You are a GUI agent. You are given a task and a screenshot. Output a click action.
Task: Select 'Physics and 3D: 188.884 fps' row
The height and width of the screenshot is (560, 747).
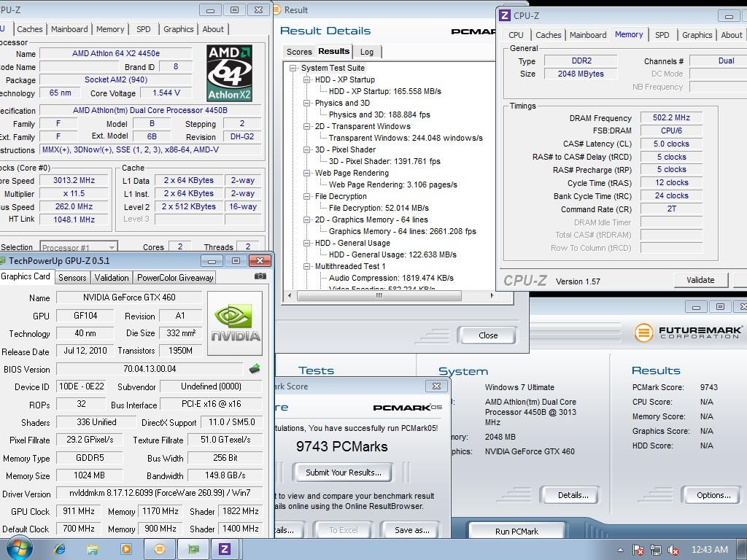tap(379, 114)
